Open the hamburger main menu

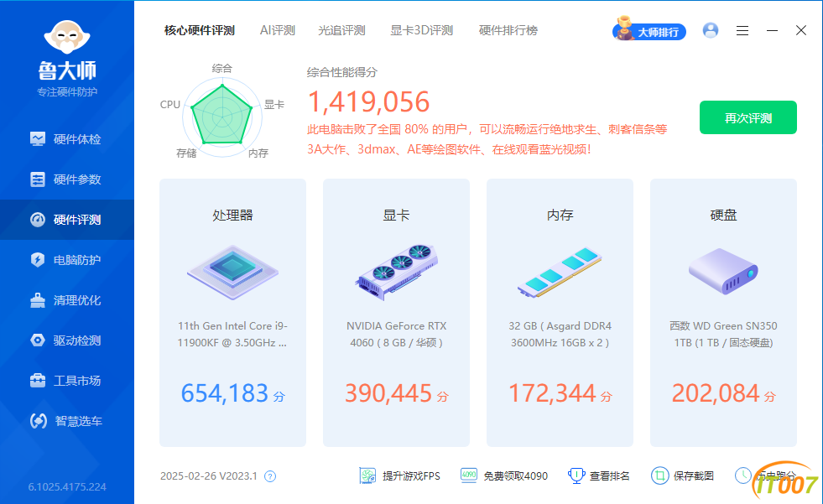coord(742,31)
